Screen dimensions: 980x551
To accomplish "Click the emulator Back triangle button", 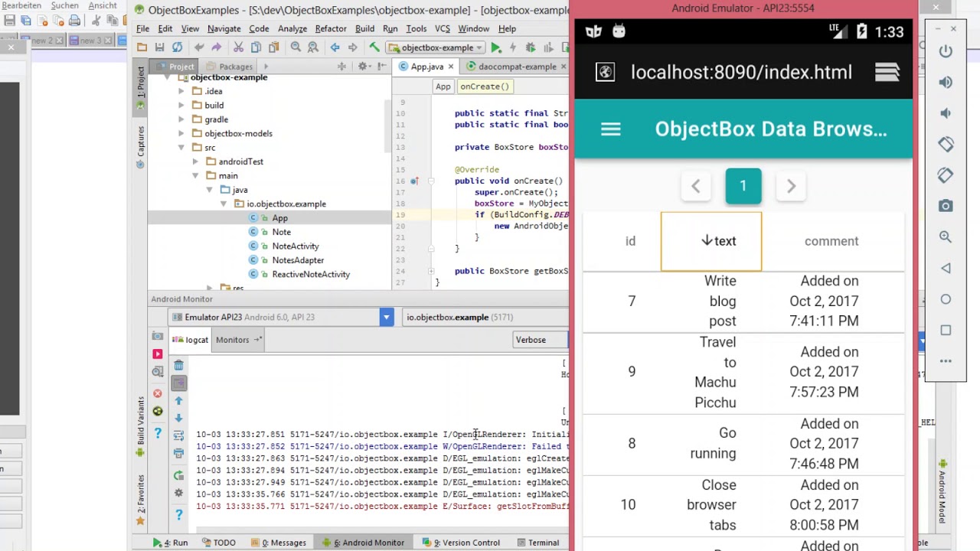I will [946, 268].
